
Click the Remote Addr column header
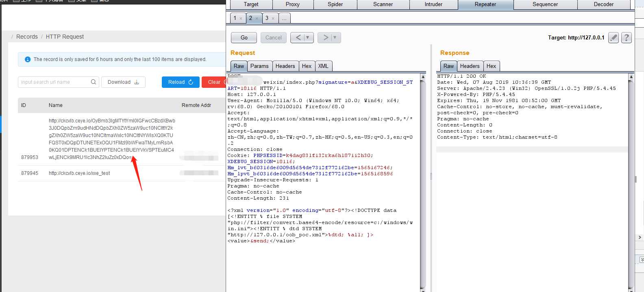pos(196,105)
